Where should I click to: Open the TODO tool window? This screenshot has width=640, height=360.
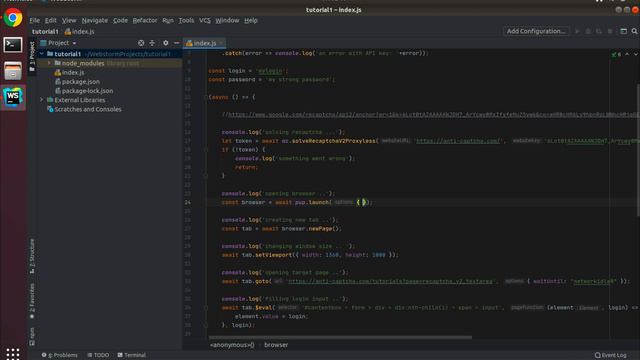click(x=98, y=355)
